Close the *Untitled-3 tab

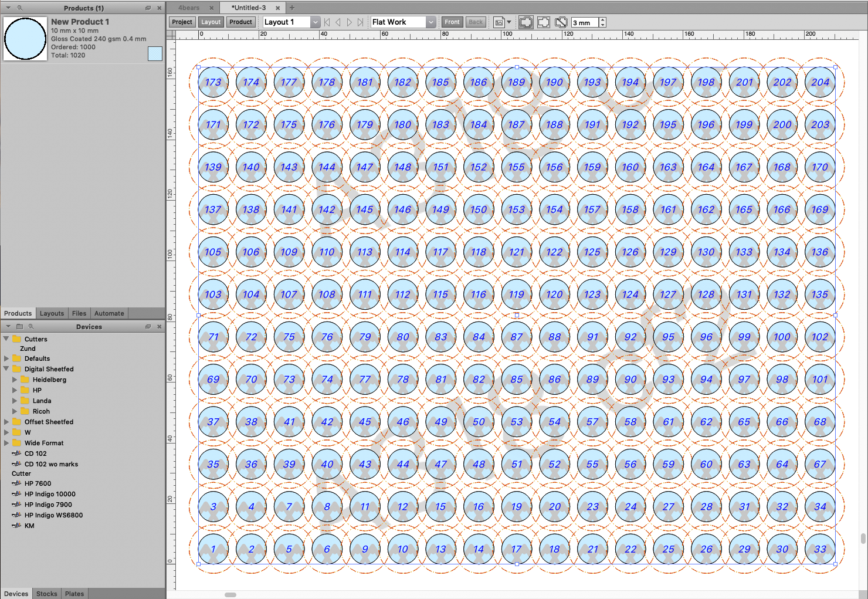tap(278, 8)
